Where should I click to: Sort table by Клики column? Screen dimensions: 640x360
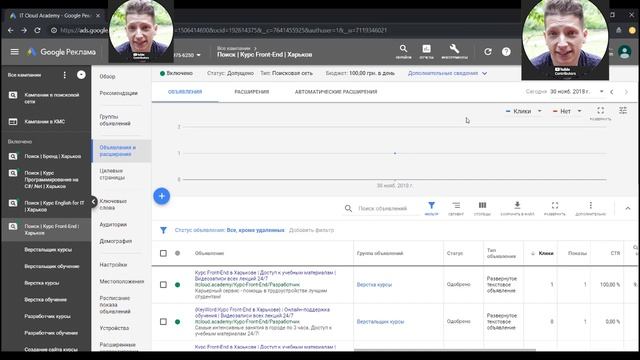546,253
